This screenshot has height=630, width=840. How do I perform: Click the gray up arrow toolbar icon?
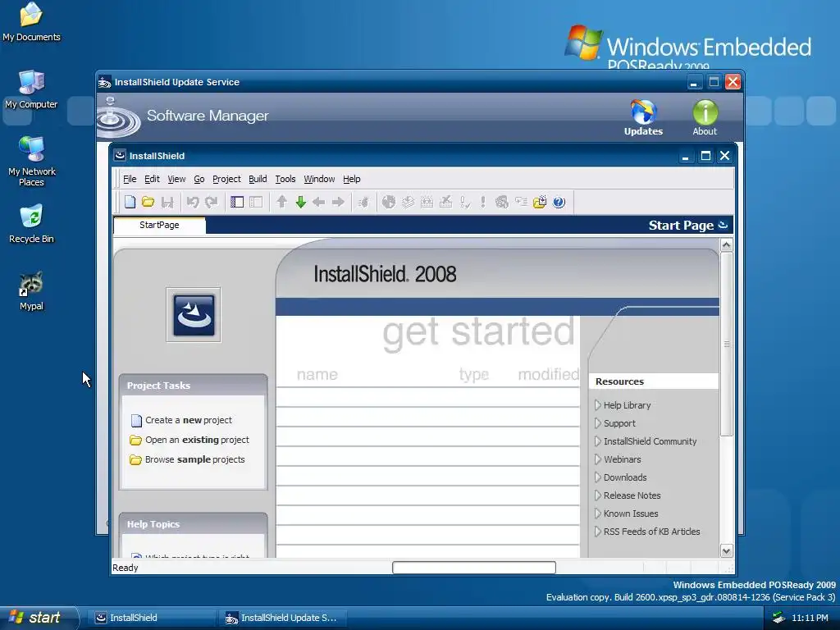click(x=282, y=202)
